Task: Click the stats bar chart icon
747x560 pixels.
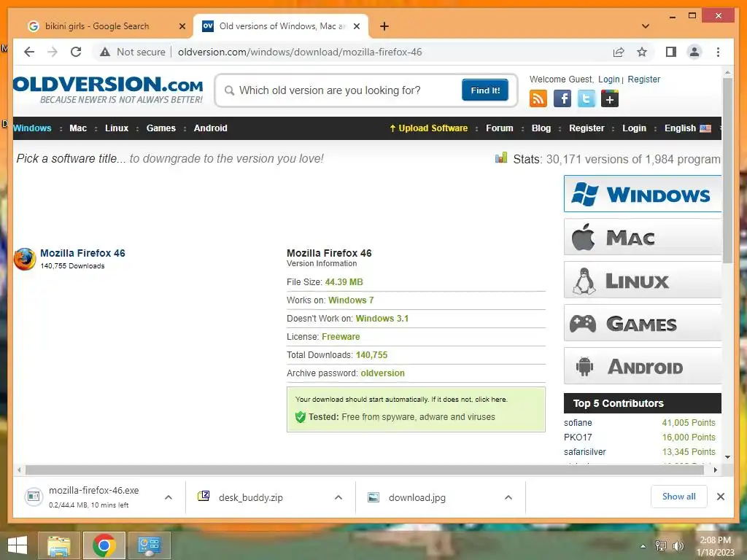Action: tap(501, 157)
